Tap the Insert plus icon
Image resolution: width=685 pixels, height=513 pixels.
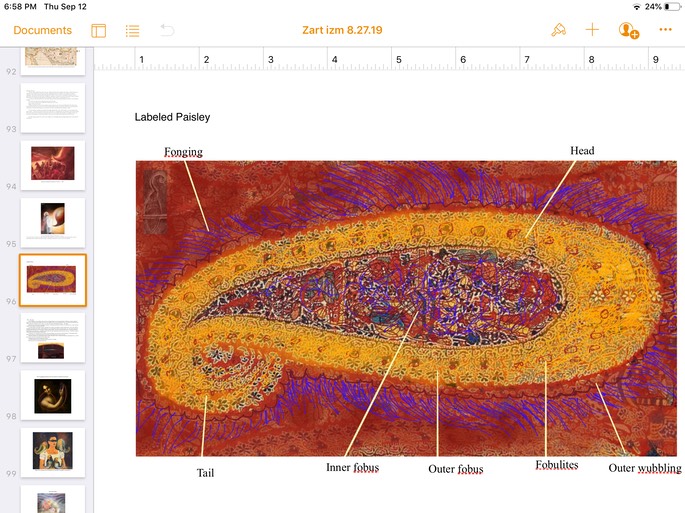(592, 30)
